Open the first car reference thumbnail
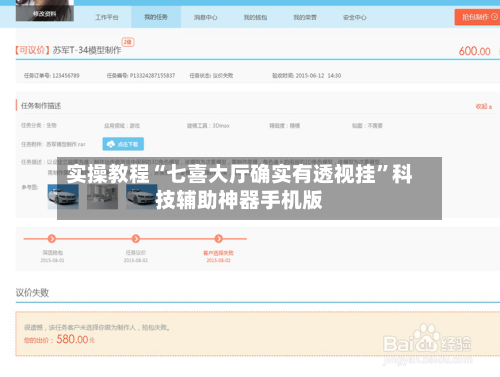The width and height of the screenshot is (500, 377). click(x=63, y=197)
